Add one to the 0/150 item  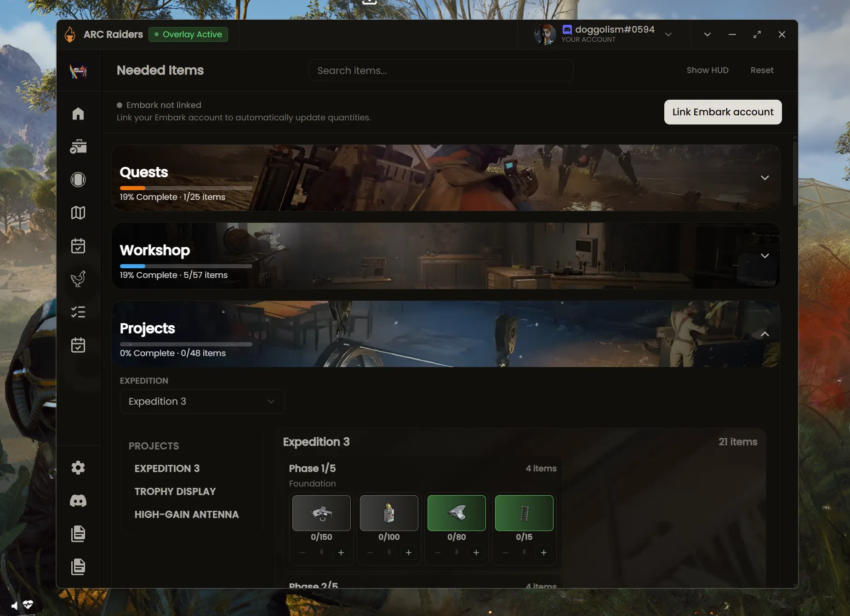(341, 553)
